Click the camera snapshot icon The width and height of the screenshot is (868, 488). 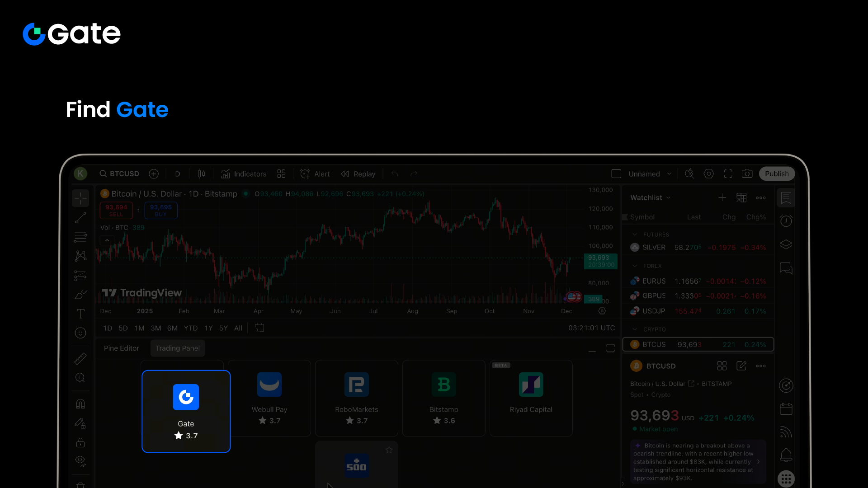pos(747,174)
